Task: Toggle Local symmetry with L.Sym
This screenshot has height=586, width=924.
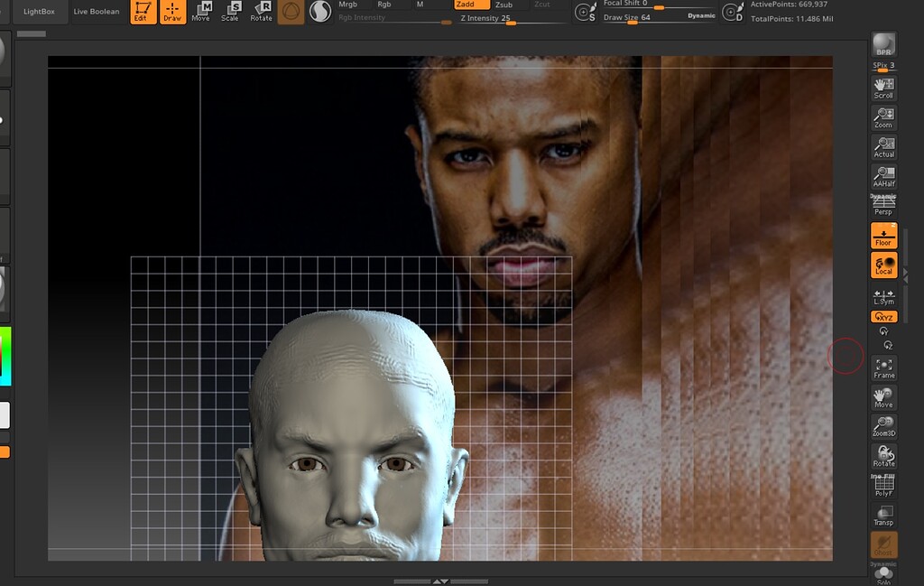Action: click(x=883, y=295)
